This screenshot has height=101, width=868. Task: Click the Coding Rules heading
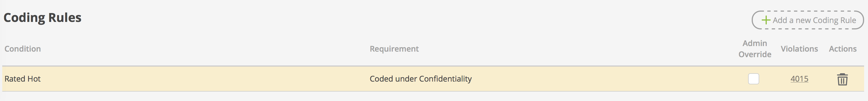click(42, 17)
